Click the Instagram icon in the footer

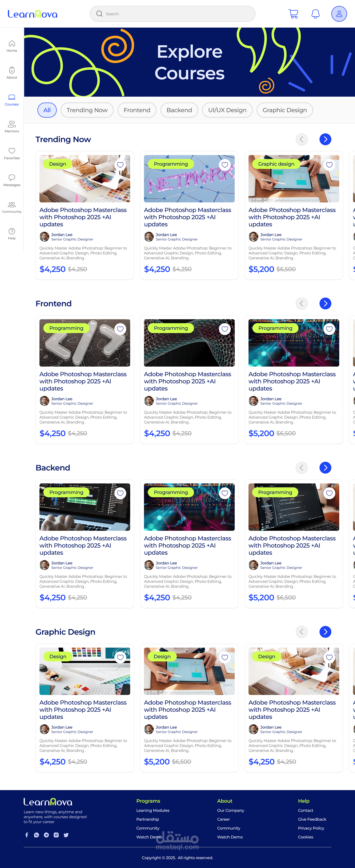pos(56,835)
